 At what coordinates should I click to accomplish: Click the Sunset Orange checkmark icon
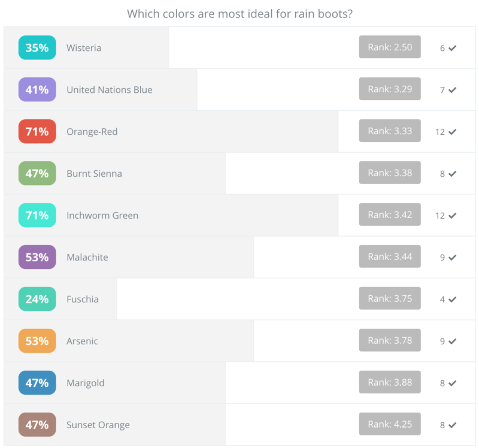(453, 425)
